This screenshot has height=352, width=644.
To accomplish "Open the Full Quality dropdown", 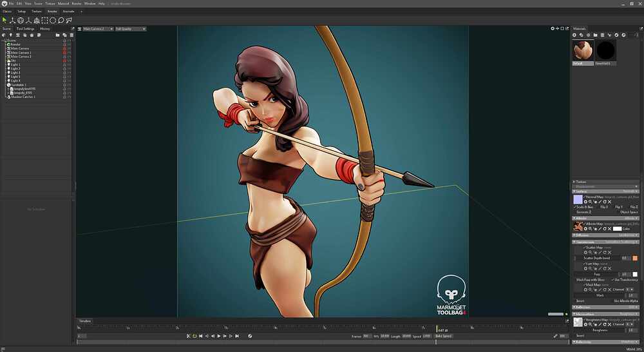I will [130, 29].
